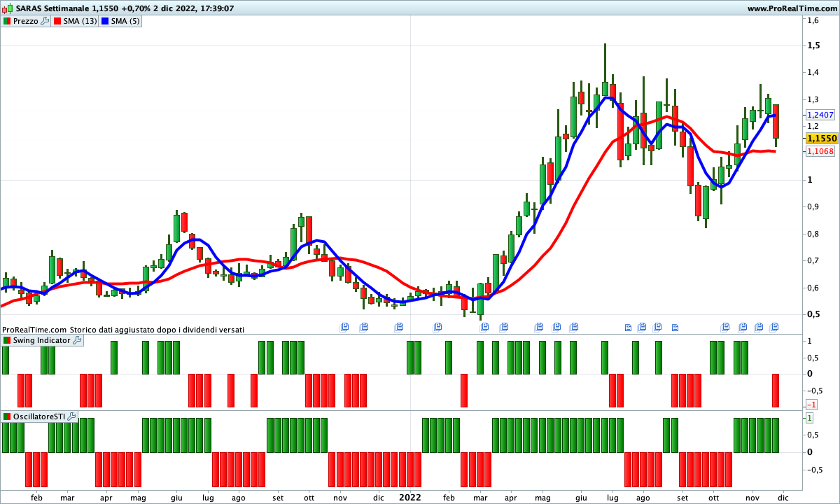Select the SMA (13) indicator label
The image size is (840, 504).
pos(80,21)
